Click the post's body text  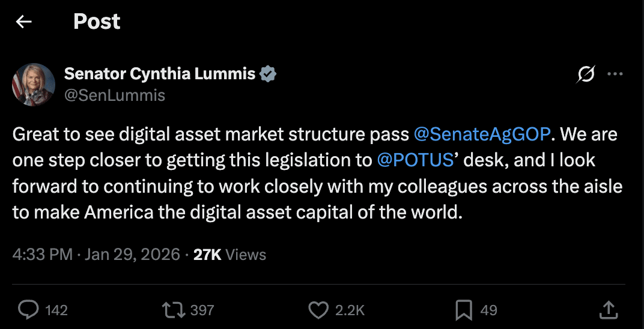point(240,187)
